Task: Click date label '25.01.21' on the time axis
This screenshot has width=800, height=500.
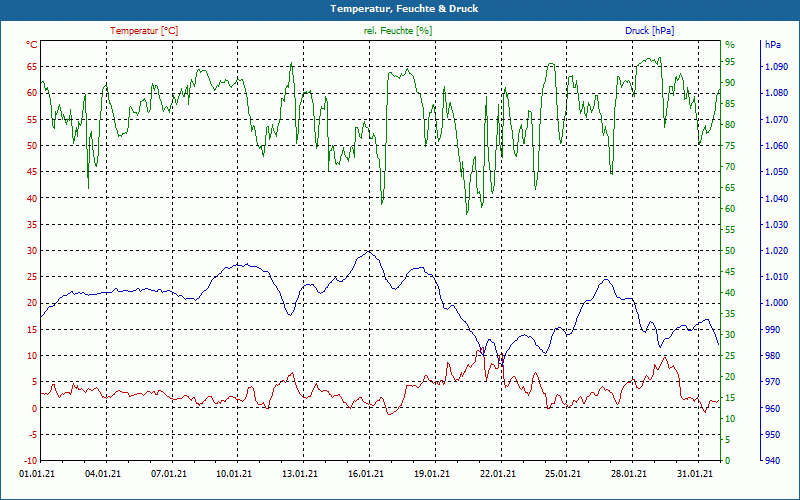Action: point(563,474)
